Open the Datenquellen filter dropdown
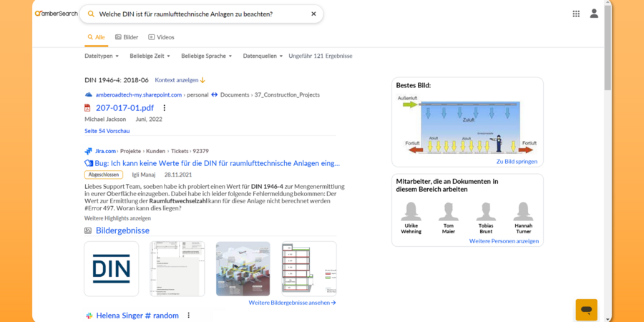The width and height of the screenshot is (644, 322). click(x=263, y=56)
